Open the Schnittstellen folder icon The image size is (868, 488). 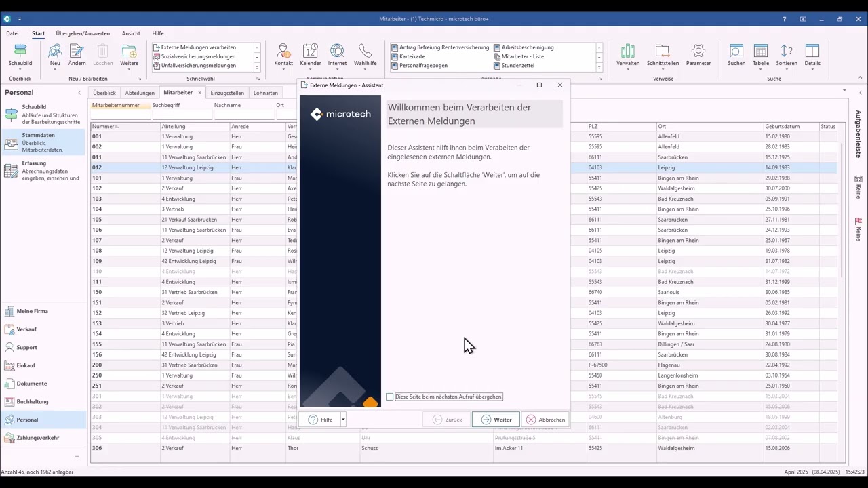(x=663, y=56)
